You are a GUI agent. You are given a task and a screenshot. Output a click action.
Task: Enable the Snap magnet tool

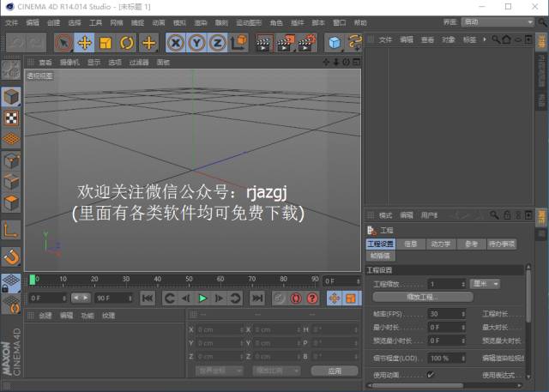11,256
